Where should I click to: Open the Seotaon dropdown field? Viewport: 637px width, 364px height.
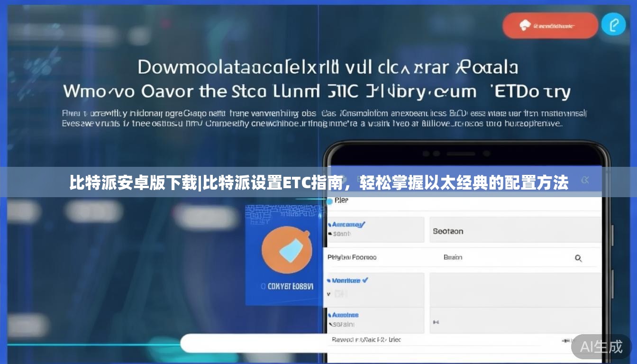(x=448, y=231)
